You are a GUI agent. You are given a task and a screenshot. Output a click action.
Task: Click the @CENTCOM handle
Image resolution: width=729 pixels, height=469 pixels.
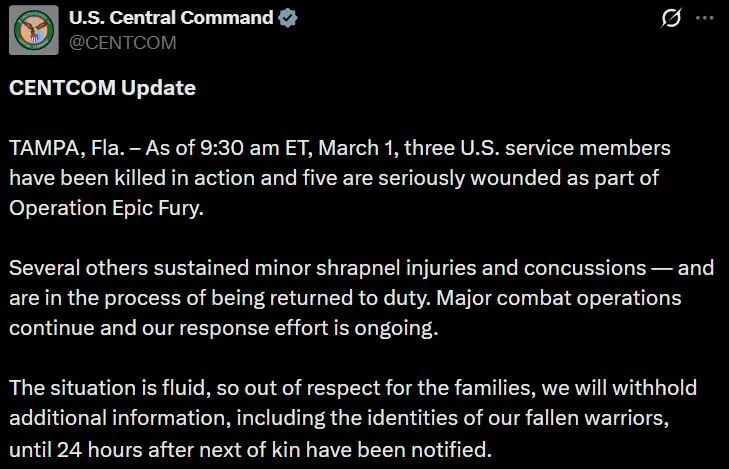pos(122,42)
